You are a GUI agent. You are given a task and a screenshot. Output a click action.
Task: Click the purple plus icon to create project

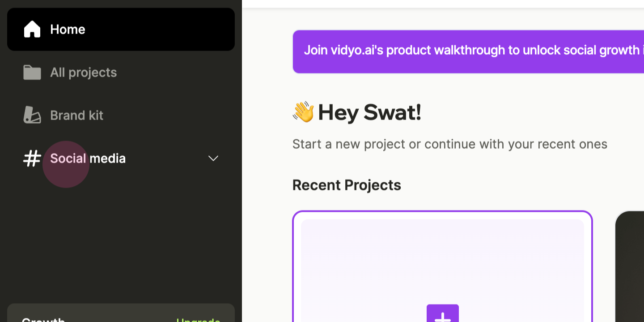pyautogui.click(x=442, y=313)
